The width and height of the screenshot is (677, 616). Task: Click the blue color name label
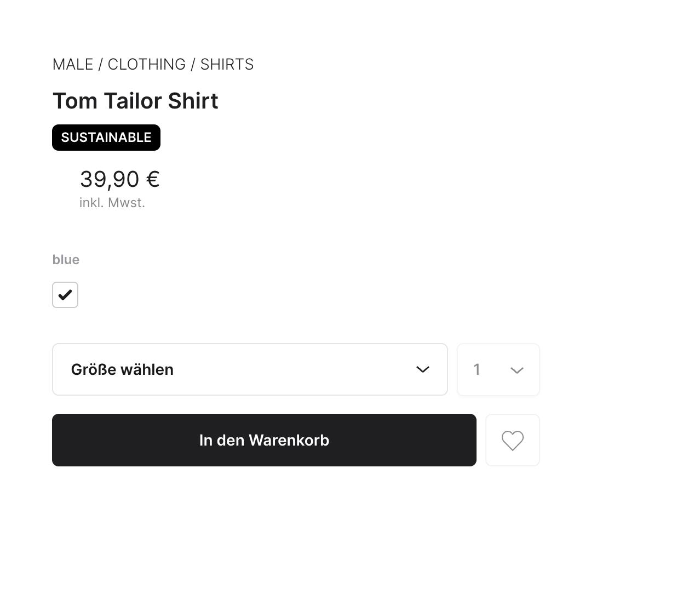(x=66, y=260)
